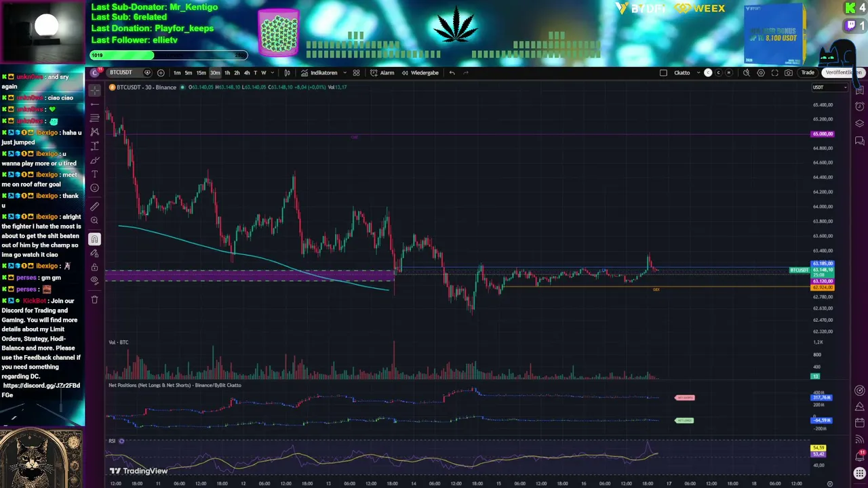This screenshot has width=868, height=488.
Task: Open the watchlist icon in right sidebar
Action: [x=859, y=90]
